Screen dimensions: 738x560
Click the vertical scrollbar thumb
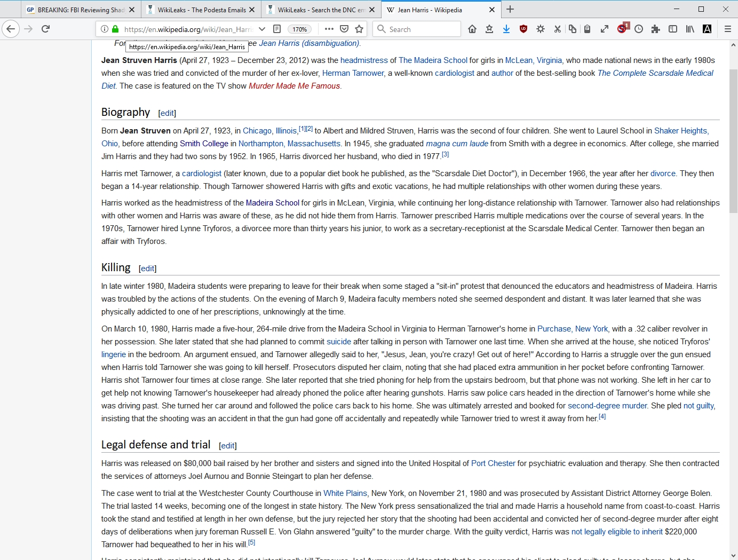coord(733,141)
